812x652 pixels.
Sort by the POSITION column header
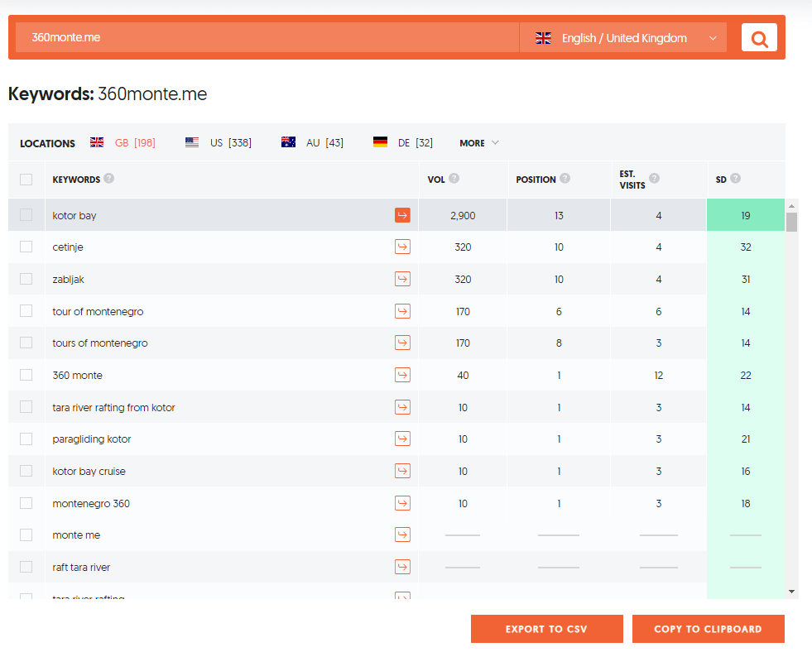pos(536,180)
